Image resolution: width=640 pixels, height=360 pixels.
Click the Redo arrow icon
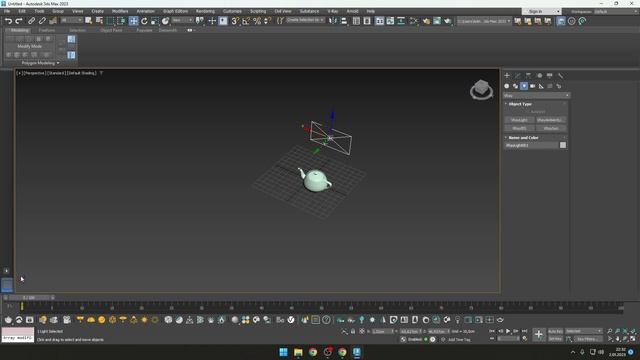[x=19, y=21]
